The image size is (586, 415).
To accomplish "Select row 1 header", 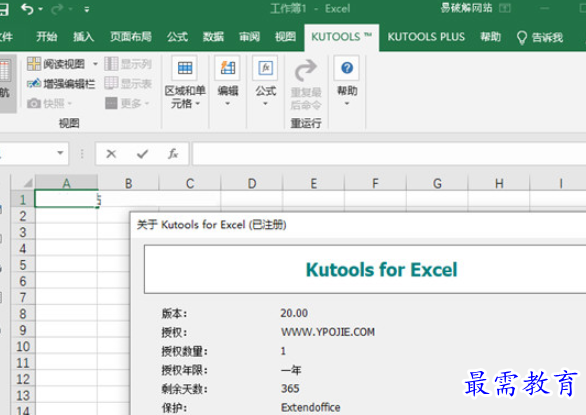I will 23,200.
